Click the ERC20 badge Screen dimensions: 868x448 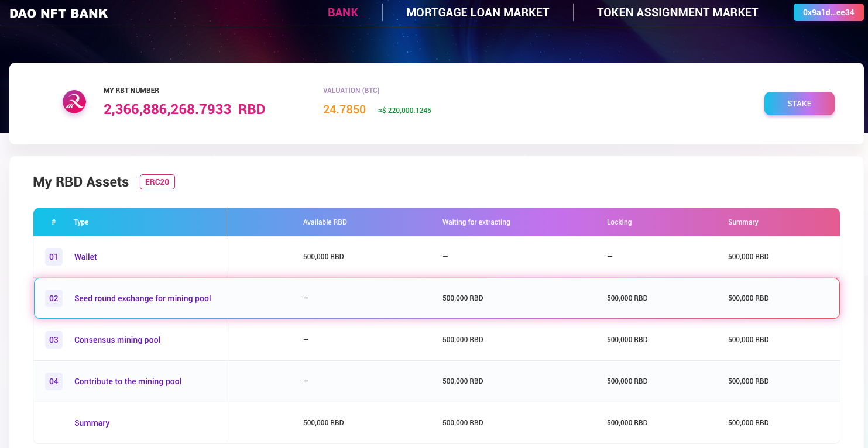click(x=157, y=182)
